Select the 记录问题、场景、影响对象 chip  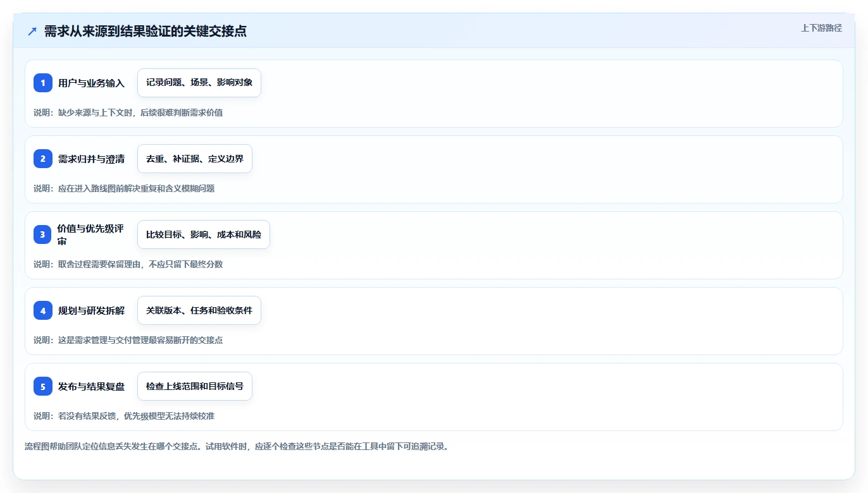[x=199, y=83]
